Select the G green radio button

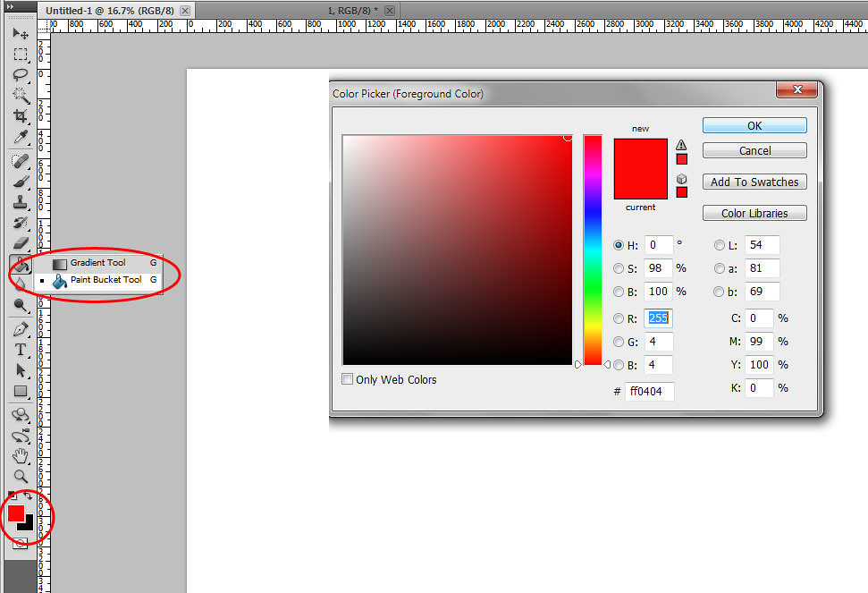click(x=619, y=342)
